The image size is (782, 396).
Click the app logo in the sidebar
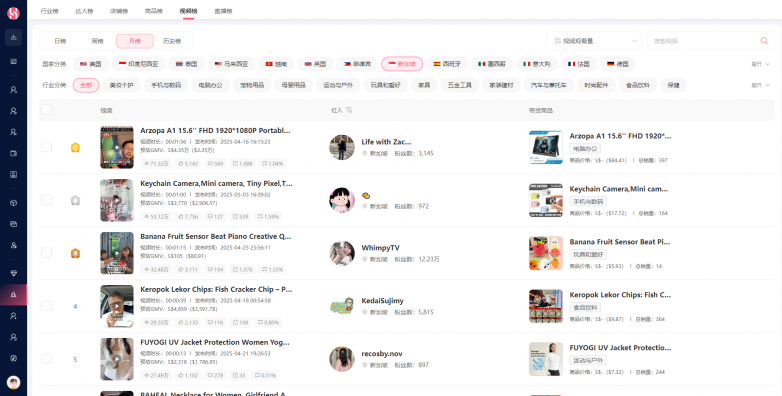[13, 13]
